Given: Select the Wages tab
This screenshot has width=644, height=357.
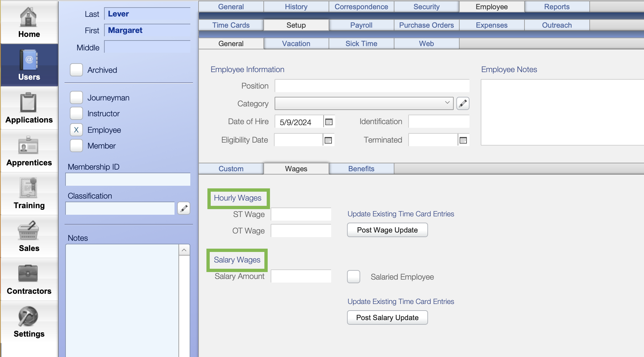Looking at the screenshot, I should [296, 169].
